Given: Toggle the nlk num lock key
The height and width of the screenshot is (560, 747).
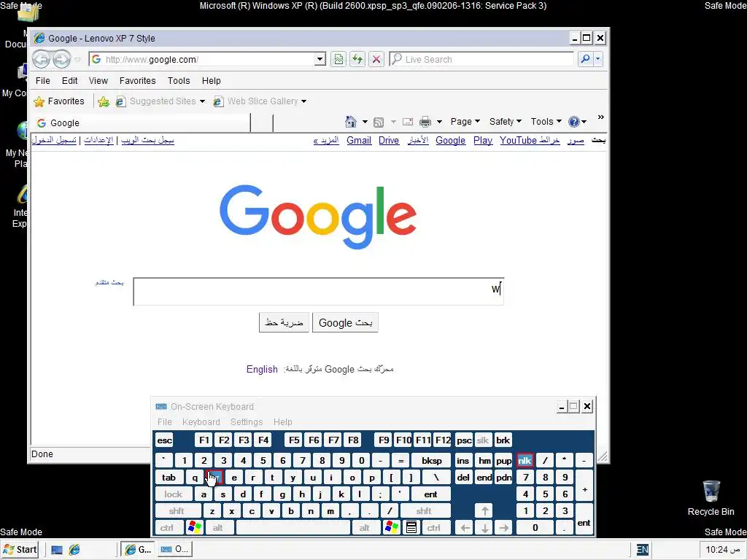Looking at the screenshot, I should [x=525, y=461].
